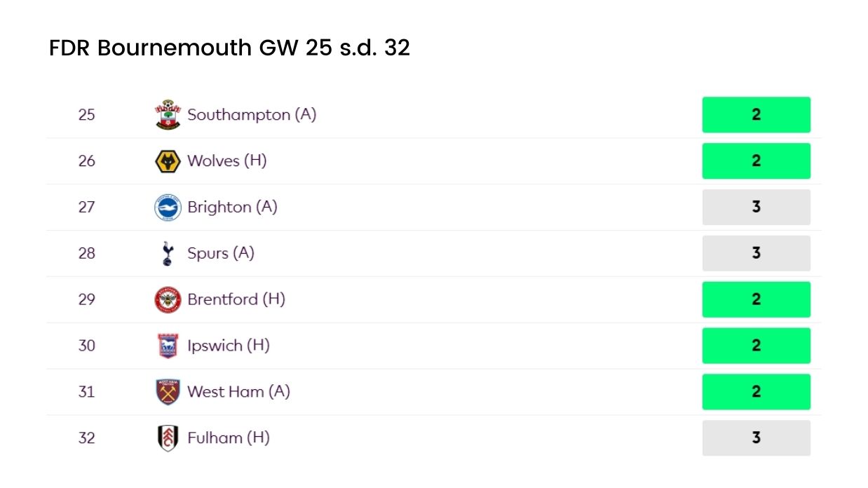Click the Ipswich club crest

pos(168,346)
